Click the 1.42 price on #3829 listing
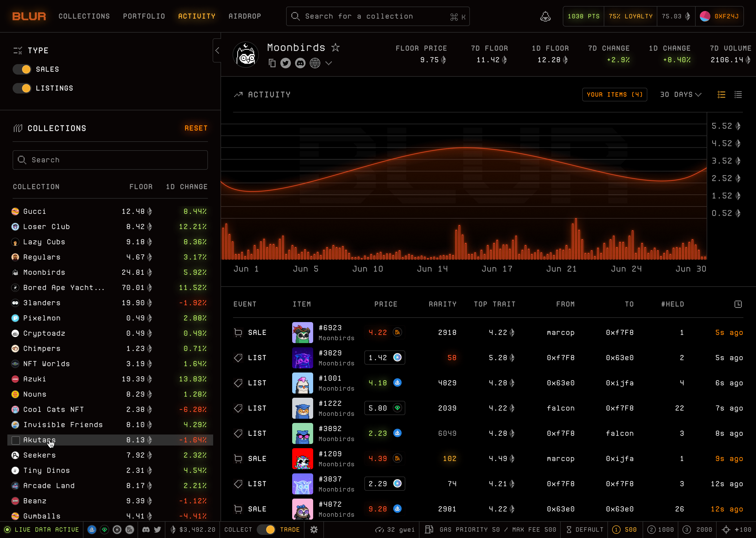 click(385, 358)
